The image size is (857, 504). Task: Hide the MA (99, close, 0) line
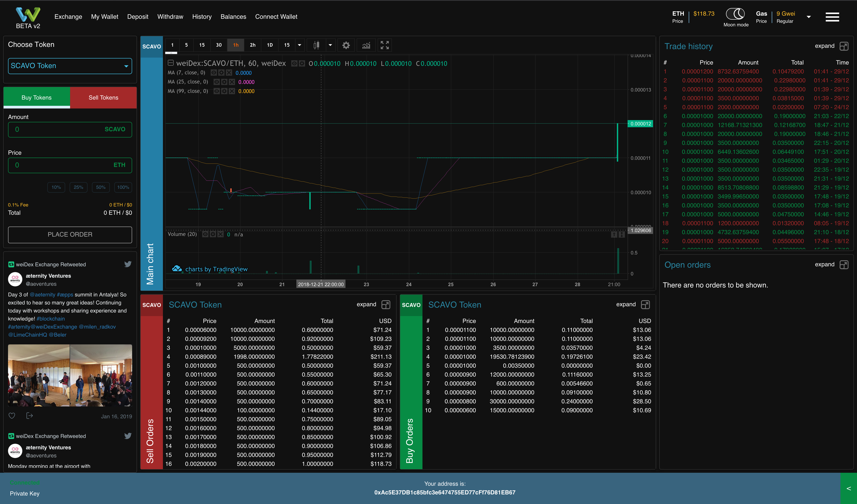tap(217, 91)
